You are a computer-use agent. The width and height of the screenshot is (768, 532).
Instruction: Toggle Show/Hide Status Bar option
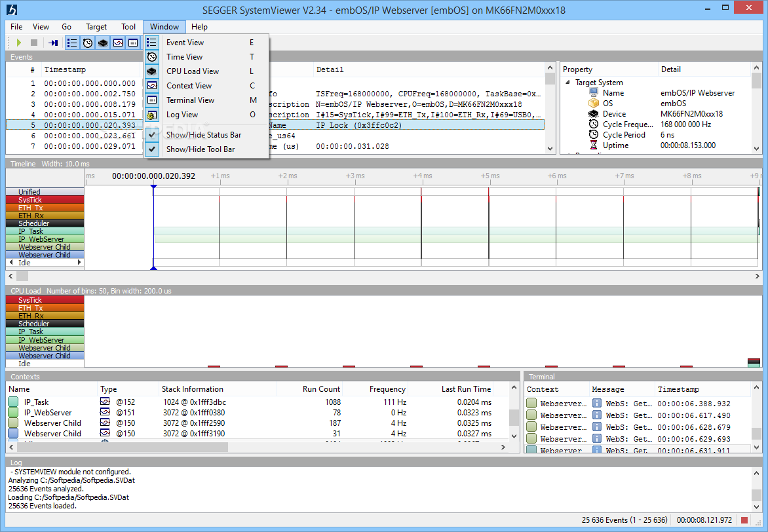click(206, 135)
